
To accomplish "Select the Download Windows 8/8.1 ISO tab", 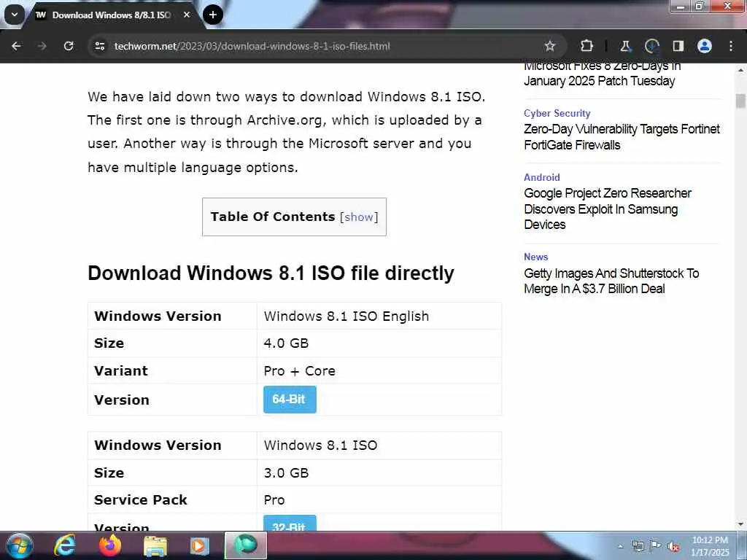I will click(x=111, y=15).
